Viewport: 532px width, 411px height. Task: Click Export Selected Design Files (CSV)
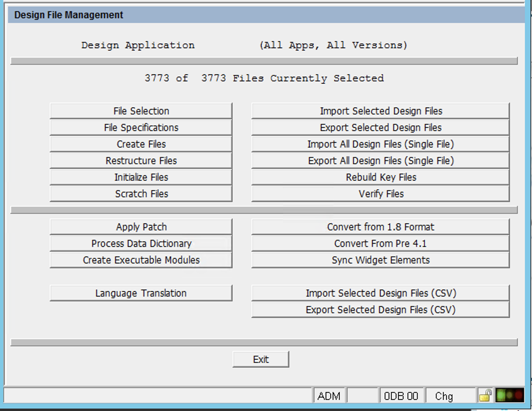click(x=381, y=310)
